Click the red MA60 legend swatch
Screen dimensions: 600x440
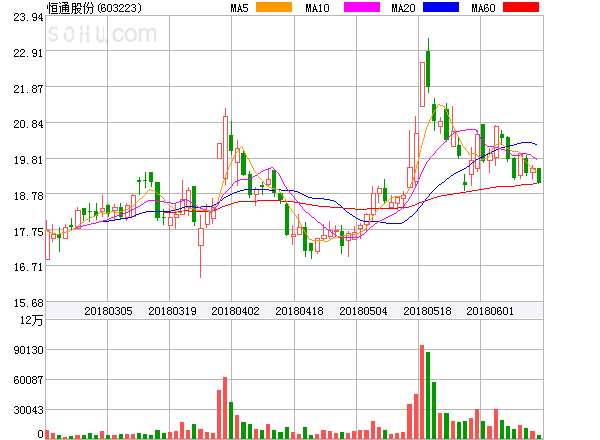point(521,7)
